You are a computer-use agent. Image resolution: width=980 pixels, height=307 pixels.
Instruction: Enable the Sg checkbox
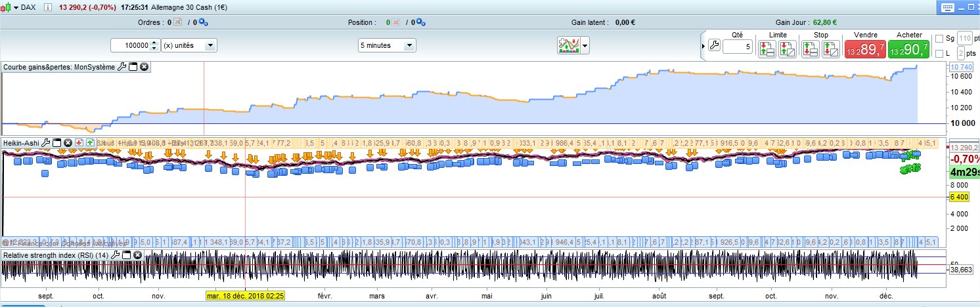pos(939,38)
